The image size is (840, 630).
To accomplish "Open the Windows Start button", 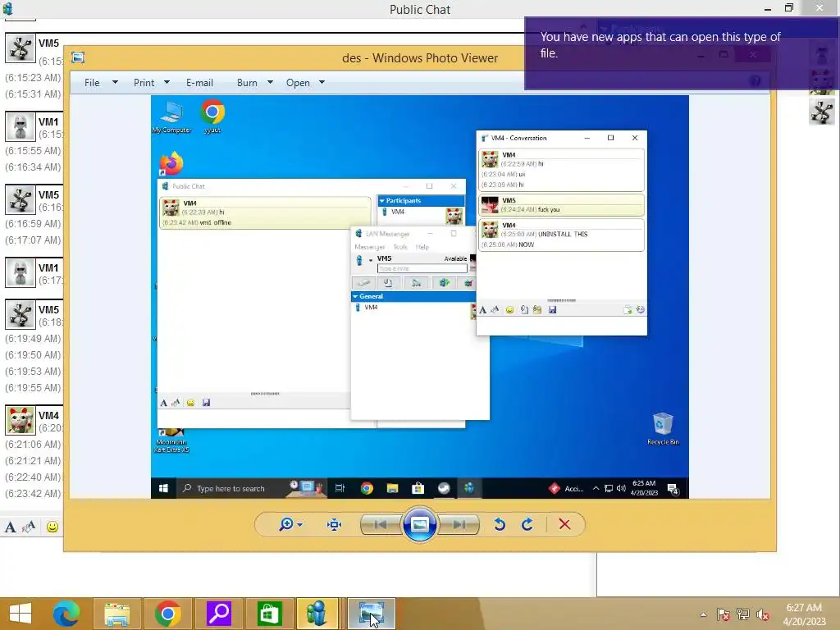I will click(21, 614).
